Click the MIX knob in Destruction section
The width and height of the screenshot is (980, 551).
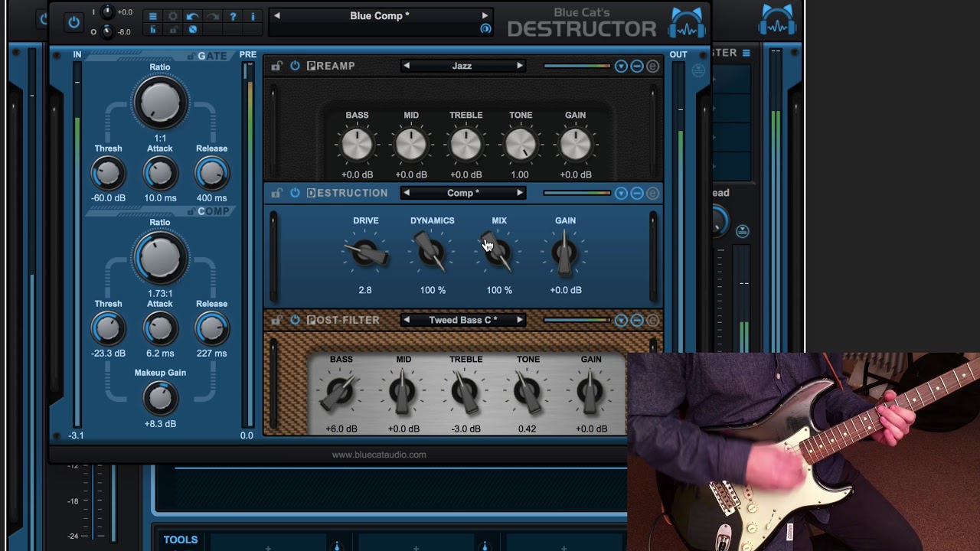(x=498, y=252)
